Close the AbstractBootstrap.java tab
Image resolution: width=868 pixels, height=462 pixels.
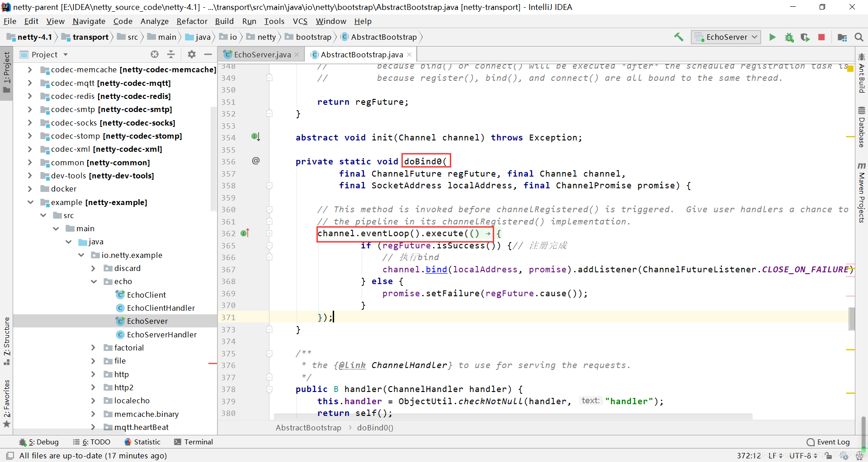409,55
